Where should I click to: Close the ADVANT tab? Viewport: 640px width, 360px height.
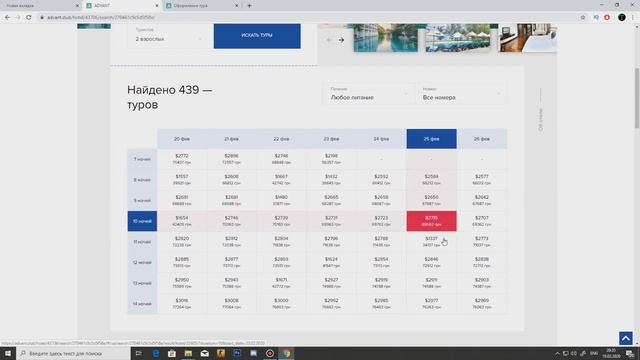click(x=157, y=6)
